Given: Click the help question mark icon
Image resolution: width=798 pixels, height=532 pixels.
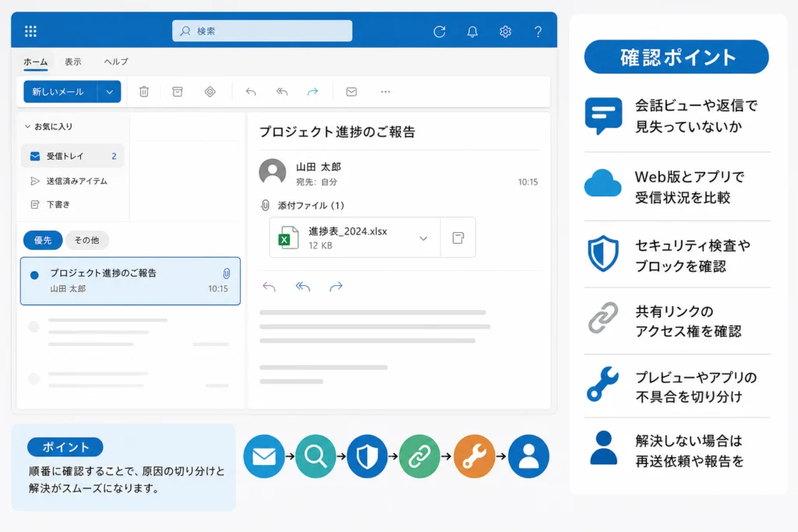Looking at the screenshot, I should pos(538,31).
